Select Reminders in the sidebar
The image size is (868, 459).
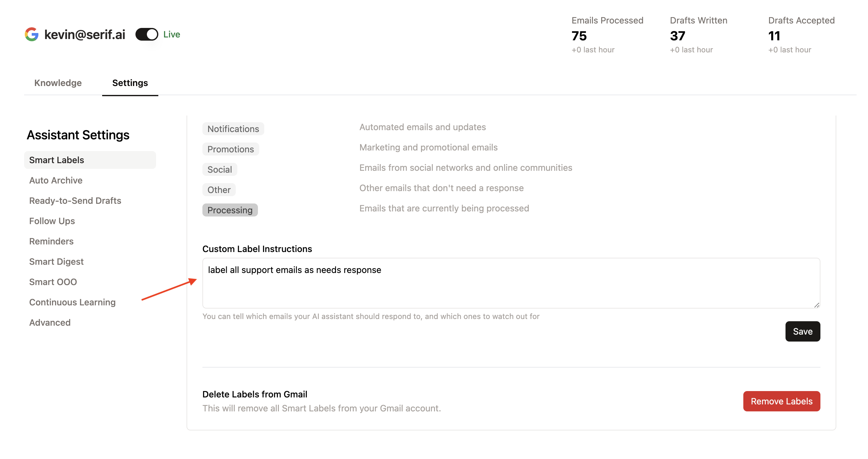[52, 241]
